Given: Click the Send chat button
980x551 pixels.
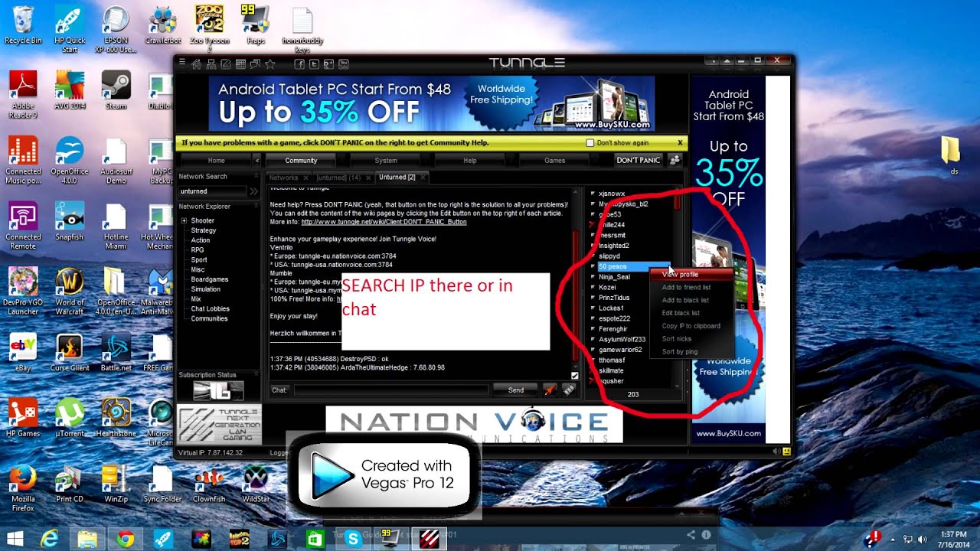Looking at the screenshot, I should [516, 390].
